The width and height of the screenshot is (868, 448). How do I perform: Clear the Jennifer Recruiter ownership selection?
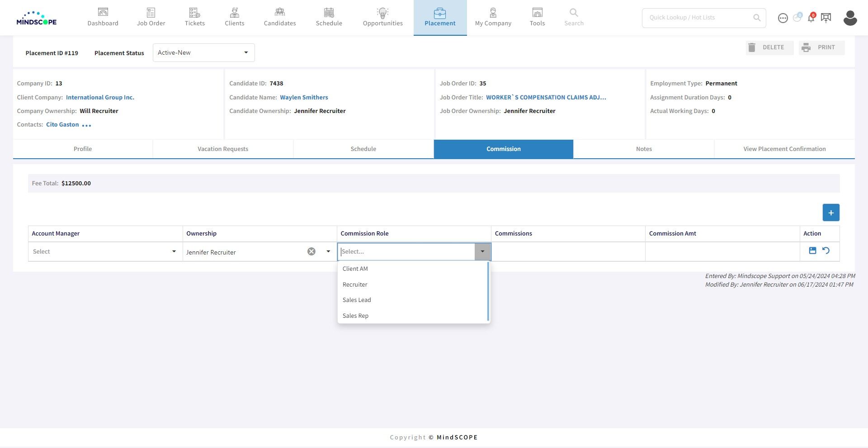311,251
